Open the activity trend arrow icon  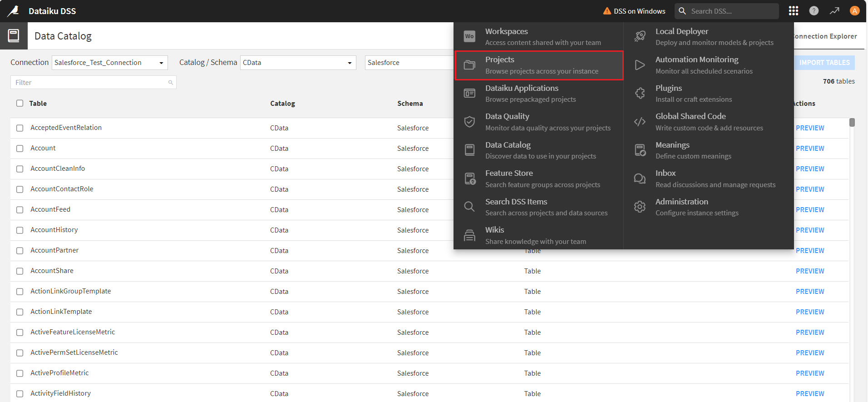coord(834,11)
